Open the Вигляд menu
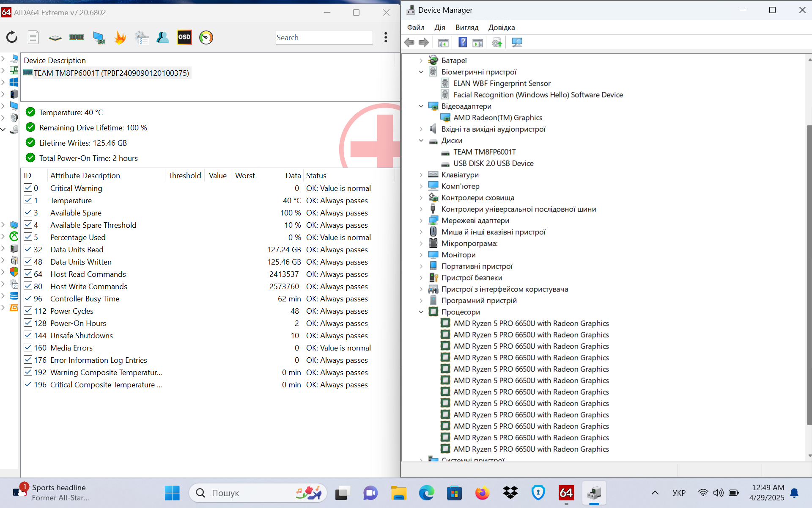This screenshot has width=812, height=508. [x=467, y=28]
